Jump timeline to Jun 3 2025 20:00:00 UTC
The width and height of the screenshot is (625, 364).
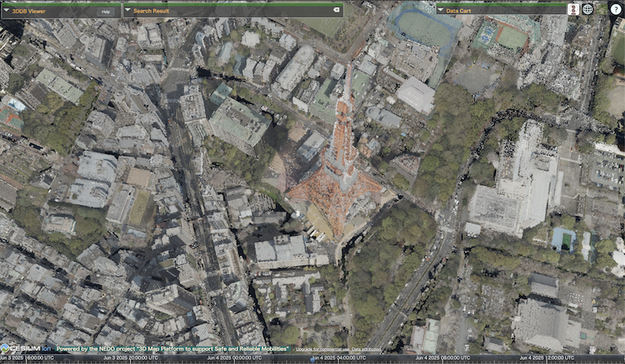(129, 358)
